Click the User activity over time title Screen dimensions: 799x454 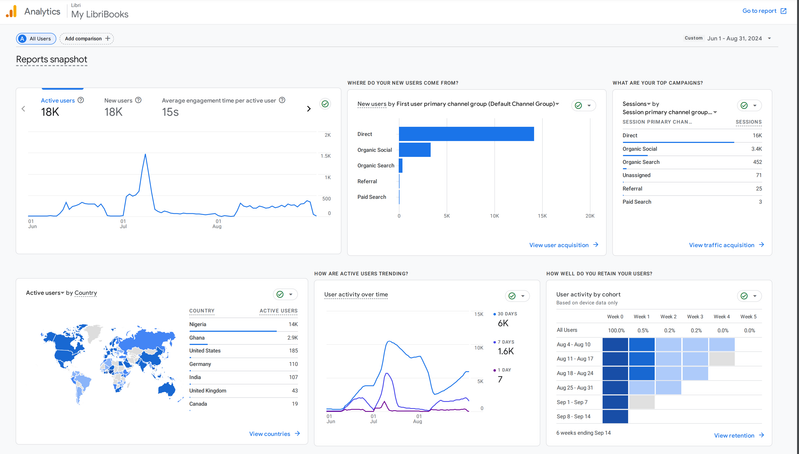pyautogui.click(x=356, y=295)
